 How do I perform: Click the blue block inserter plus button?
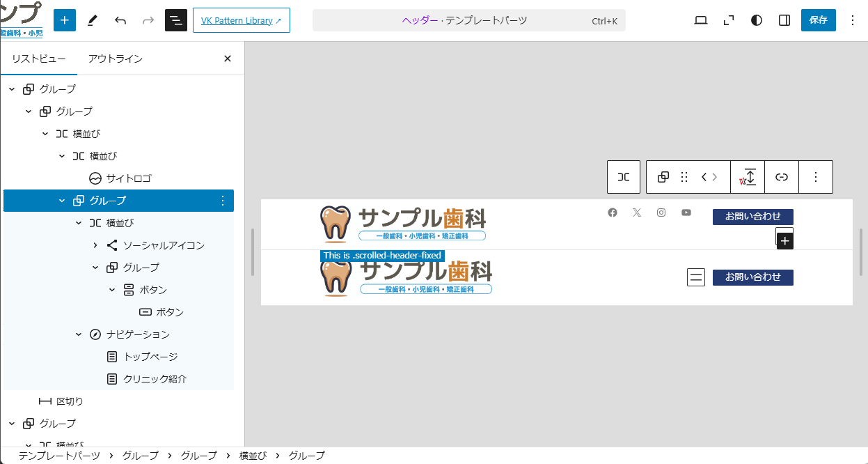click(x=64, y=20)
